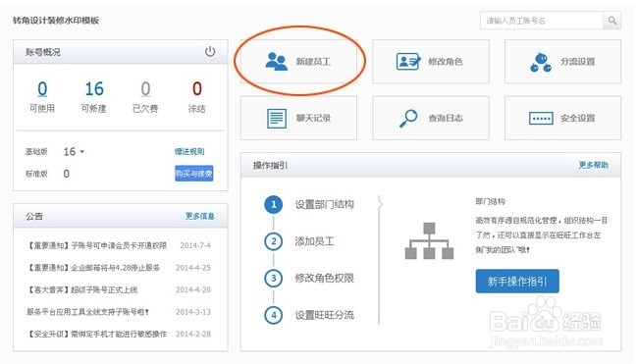The height and width of the screenshot is (364, 638).
Task: Open 更多帮助 link in 操作指引
Action: tap(593, 165)
